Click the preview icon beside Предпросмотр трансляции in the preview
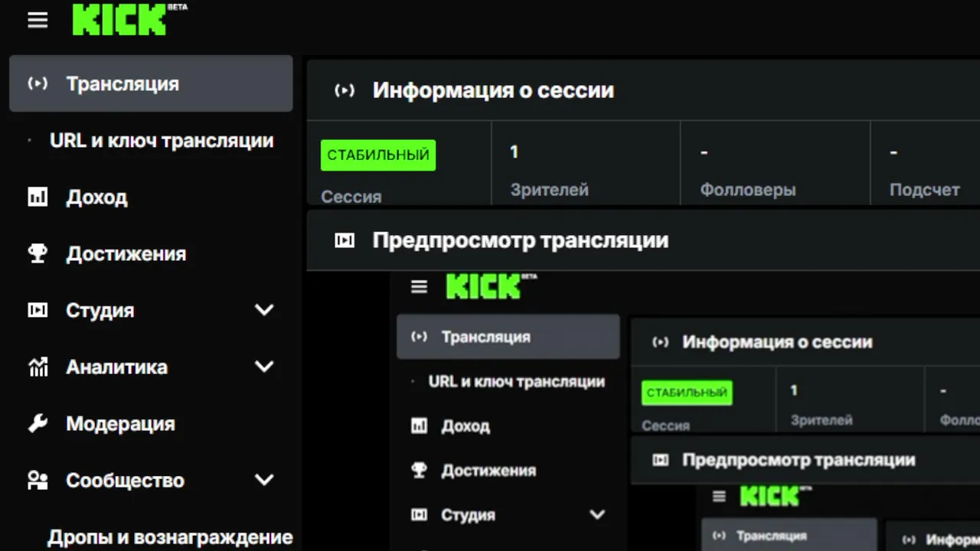Viewport: 980px width, 551px height. 660,460
